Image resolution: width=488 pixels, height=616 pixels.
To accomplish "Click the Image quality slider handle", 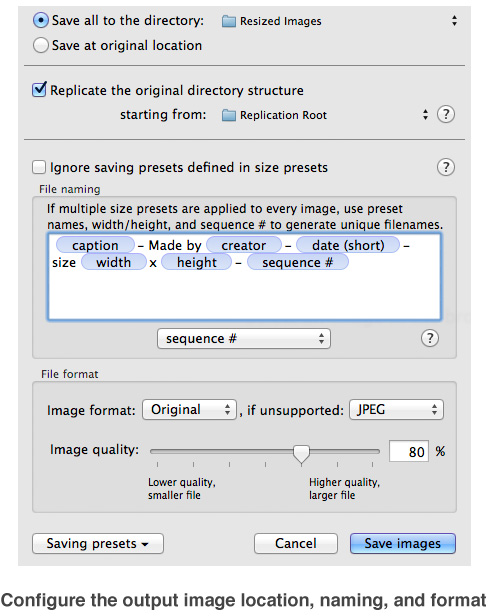I will (301, 455).
